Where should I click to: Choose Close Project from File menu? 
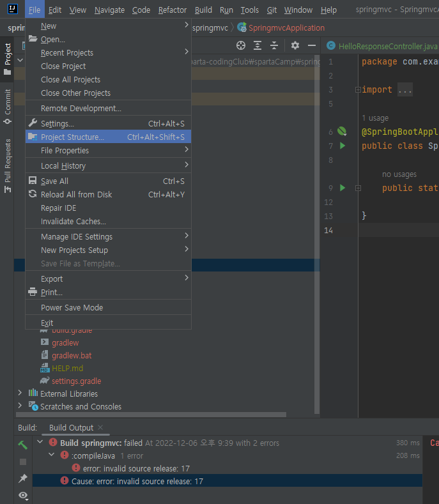tap(108, 66)
